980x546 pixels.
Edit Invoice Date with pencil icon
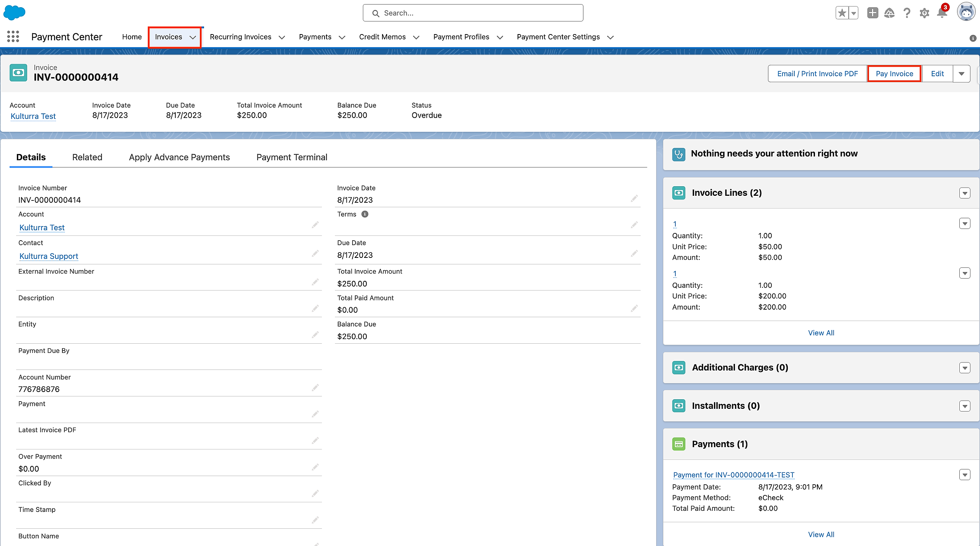click(634, 198)
